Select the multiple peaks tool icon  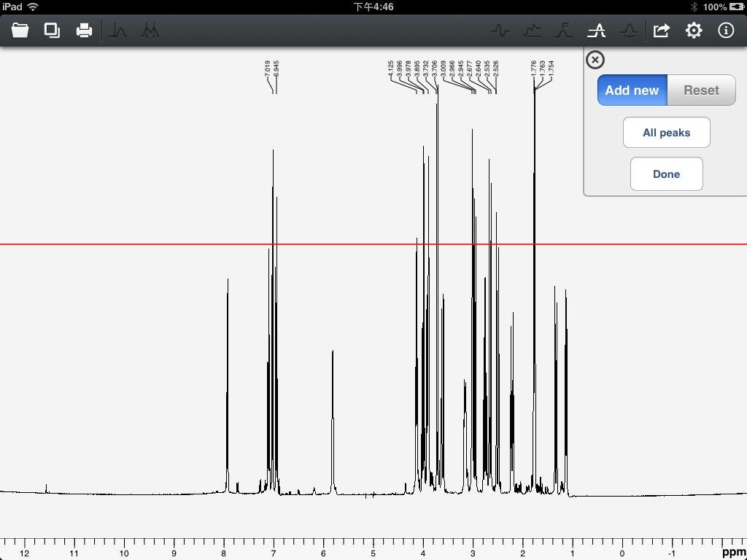[x=150, y=31]
